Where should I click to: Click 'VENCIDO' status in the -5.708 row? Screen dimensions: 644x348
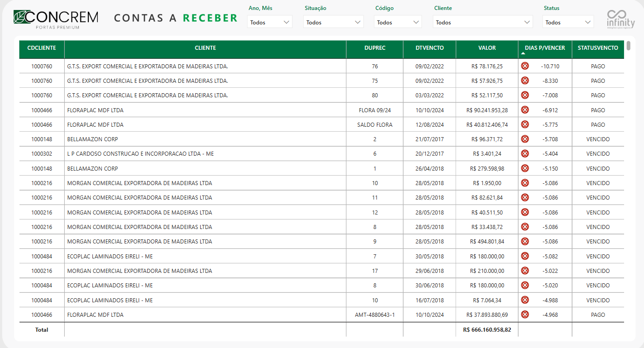(x=598, y=139)
